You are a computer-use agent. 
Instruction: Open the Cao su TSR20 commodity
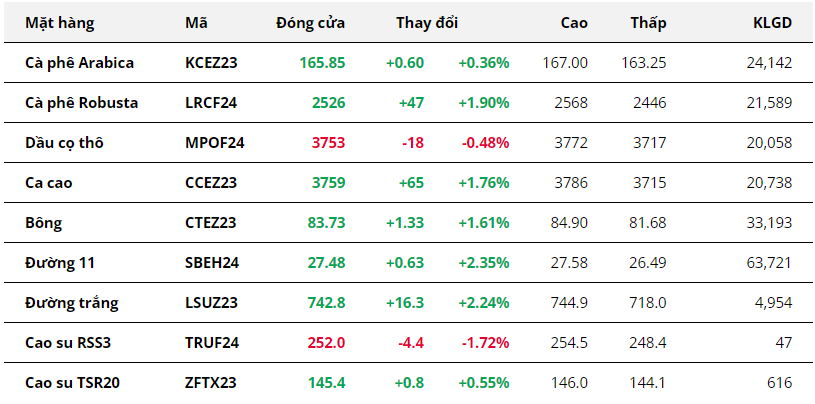point(73,382)
